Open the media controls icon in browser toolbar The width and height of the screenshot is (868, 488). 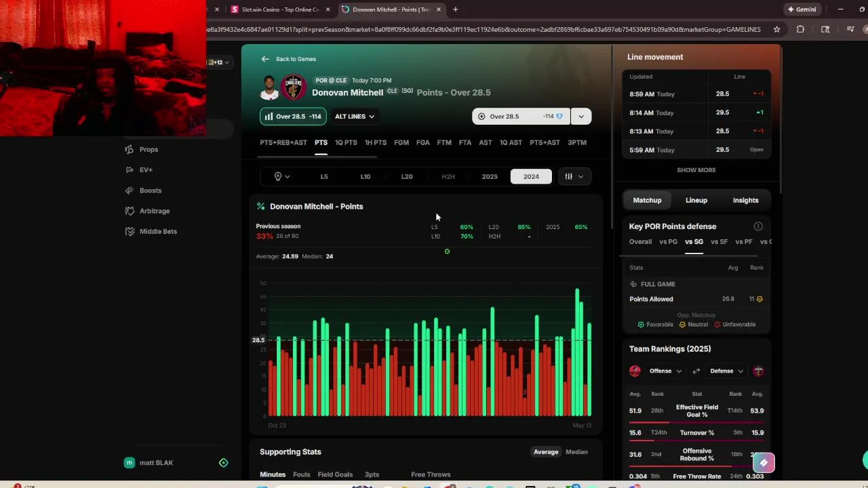(x=850, y=29)
